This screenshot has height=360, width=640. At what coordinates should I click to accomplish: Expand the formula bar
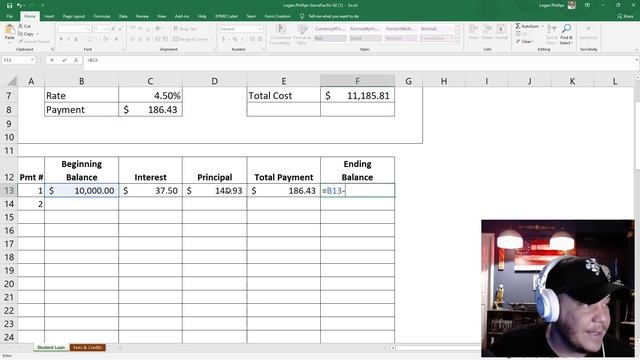(x=636, y=60)
